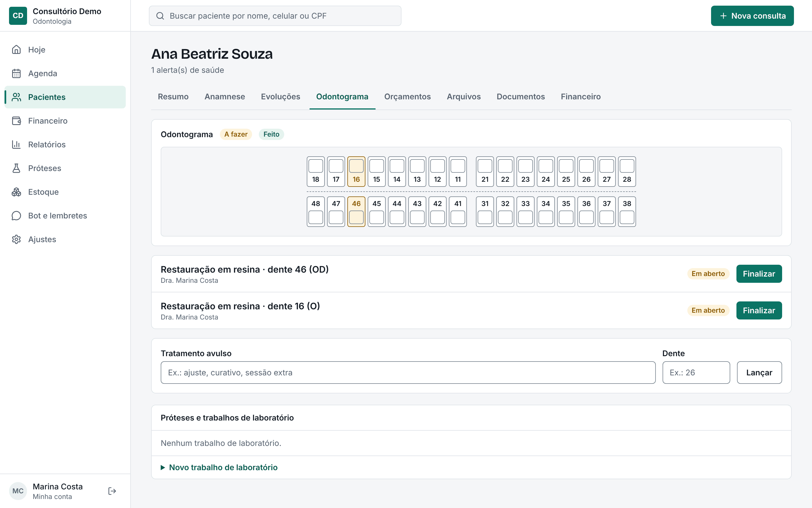Open the Arquivos tab
This screenshot has height=508, width=812.
point(464,97)
